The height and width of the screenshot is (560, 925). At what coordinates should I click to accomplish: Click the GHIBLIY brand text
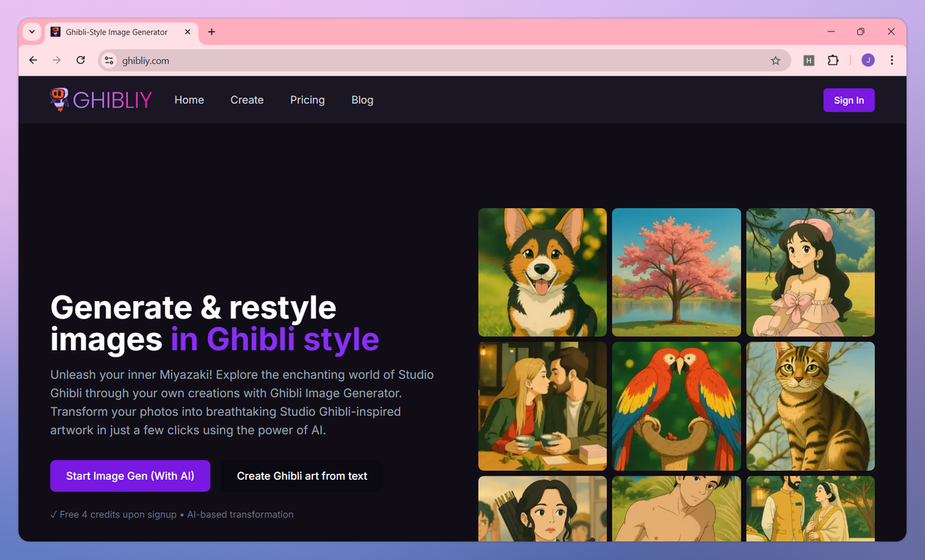[113, 100]
